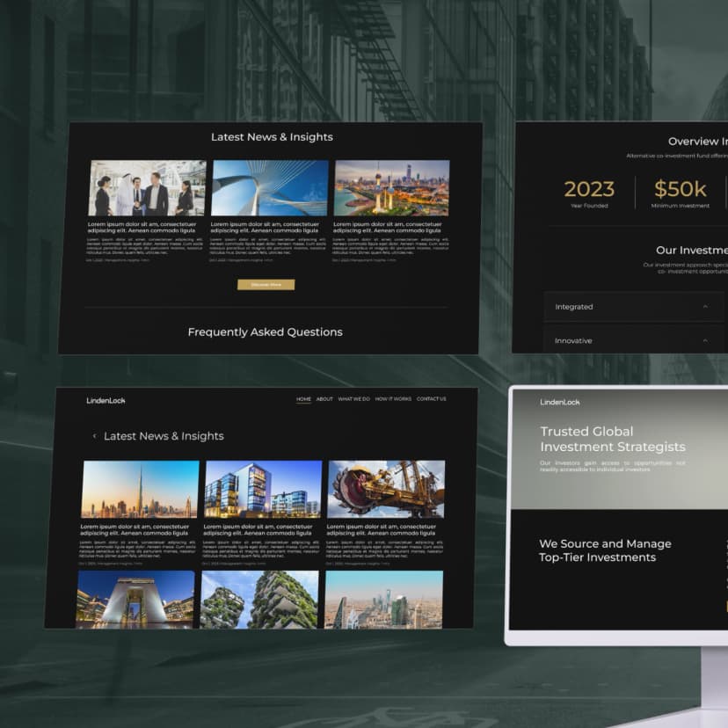Click the LindenLock logo in the news page header

pos(106,401)
